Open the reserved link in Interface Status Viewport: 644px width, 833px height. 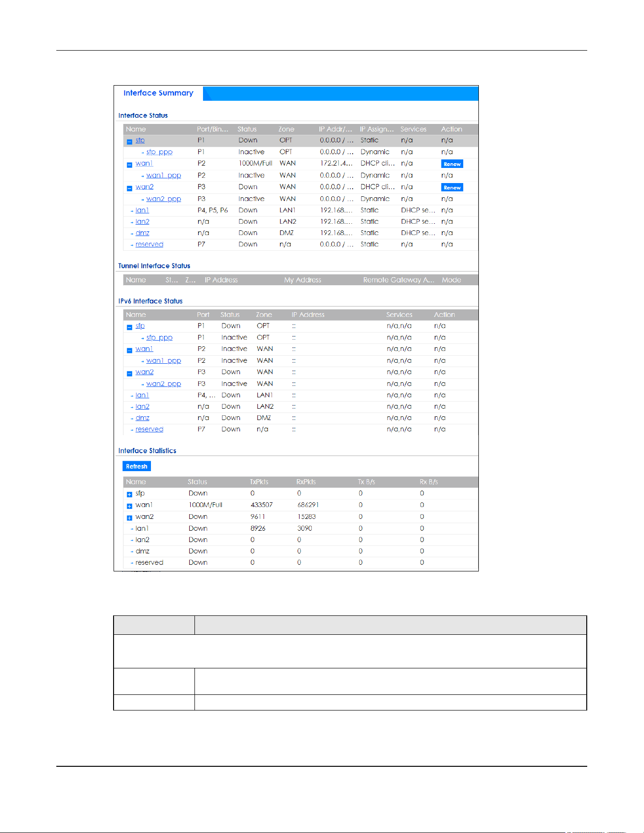tap(149, 244)
